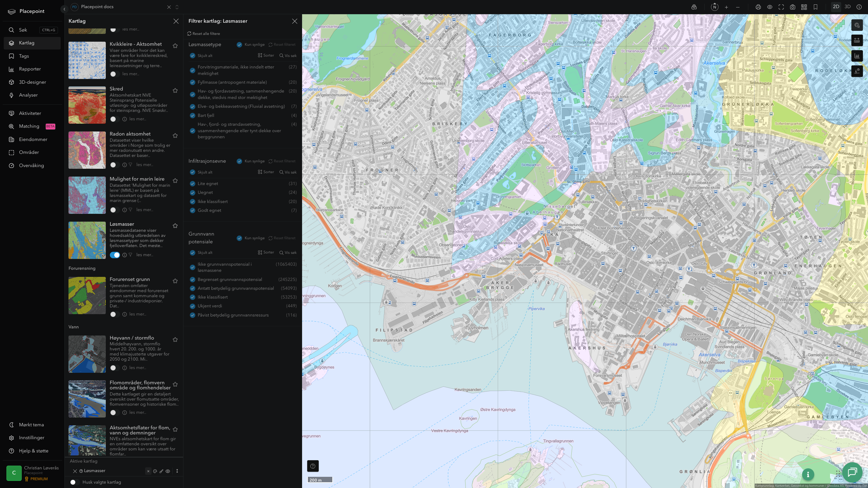Open 3D-designer in the sidebar
The width and height of the screenshot is (868, 488).
point(32,82)
